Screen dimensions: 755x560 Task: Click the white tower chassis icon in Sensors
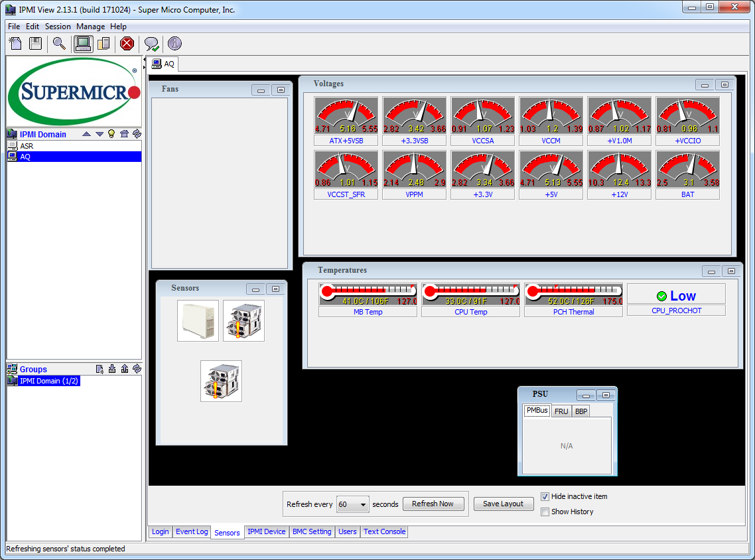point(198,320)
